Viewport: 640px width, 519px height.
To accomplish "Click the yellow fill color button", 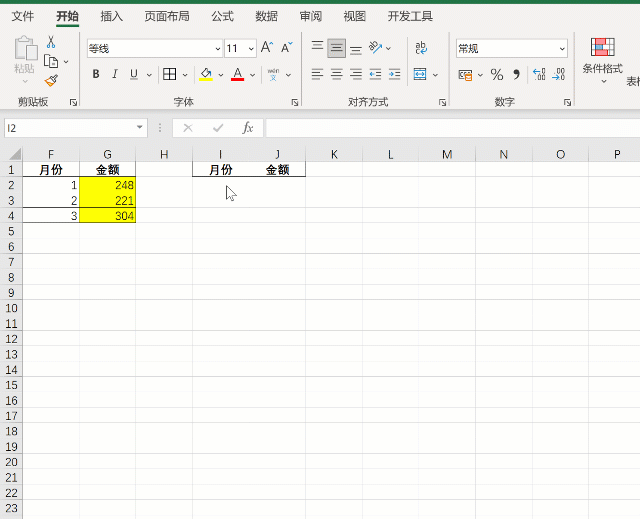I will (206, 74).
